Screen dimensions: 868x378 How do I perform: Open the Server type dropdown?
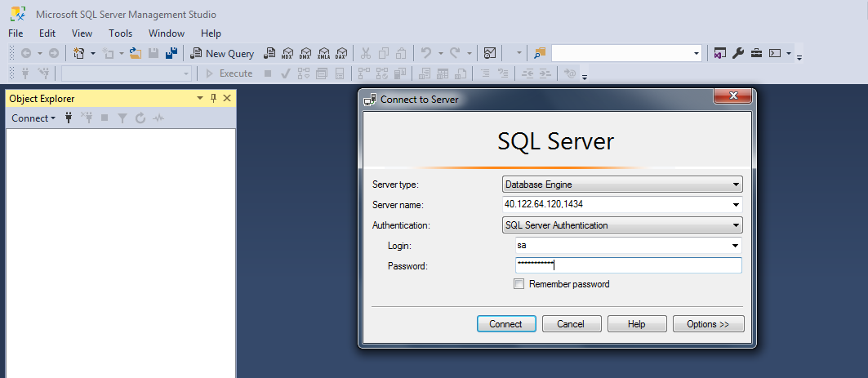(x=736, y=185)
